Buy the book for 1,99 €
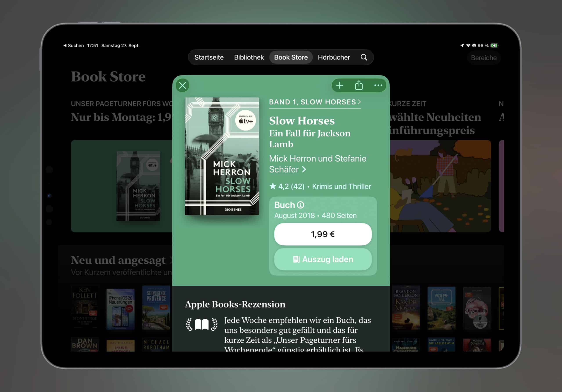Image resolution: width=562 pixels, height=392 pixels. [x=323, y=234]
